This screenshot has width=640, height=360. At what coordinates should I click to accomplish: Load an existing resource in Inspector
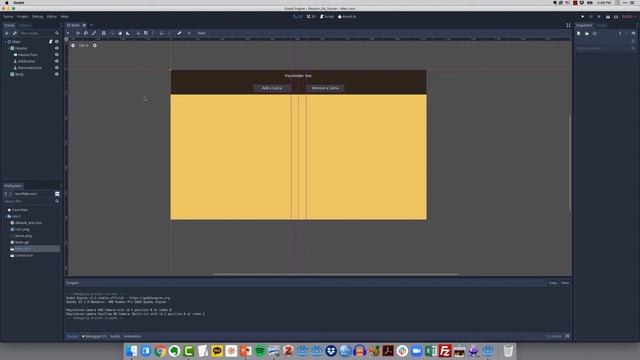587,33
